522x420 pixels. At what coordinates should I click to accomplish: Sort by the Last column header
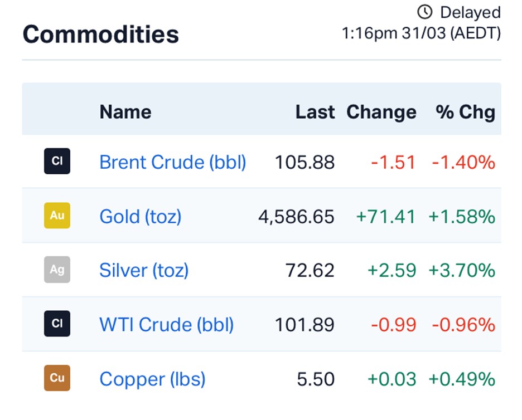(315, 112)
